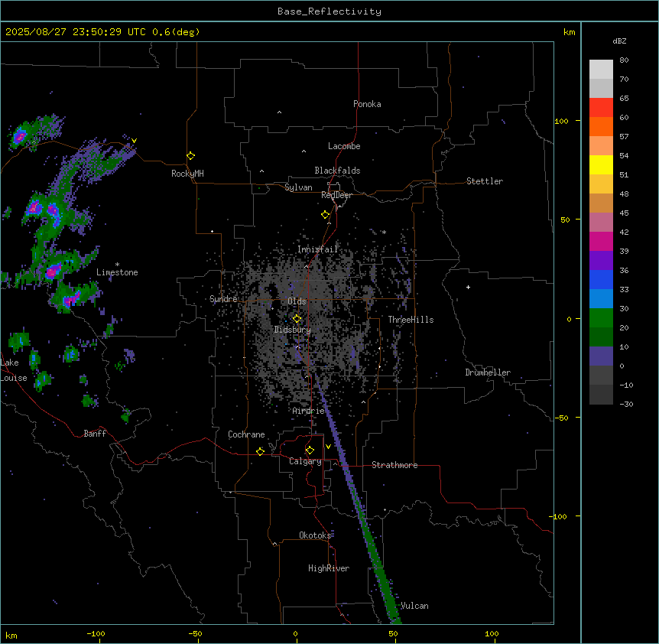Click the RockyMH label
This screenshot has width=659, height=644.
pyautogui.click(x=187, y=174)
